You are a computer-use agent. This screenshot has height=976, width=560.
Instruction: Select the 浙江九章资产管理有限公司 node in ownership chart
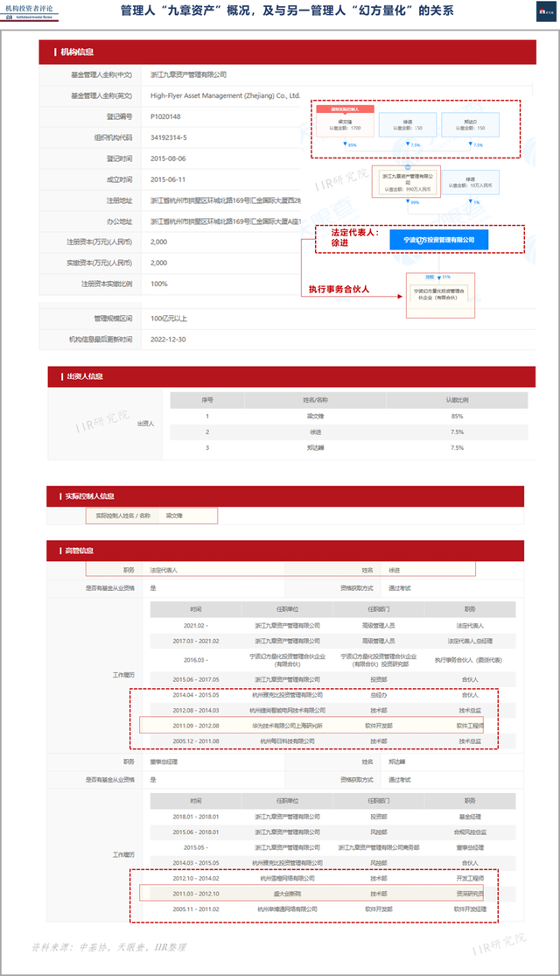point(406,182)
